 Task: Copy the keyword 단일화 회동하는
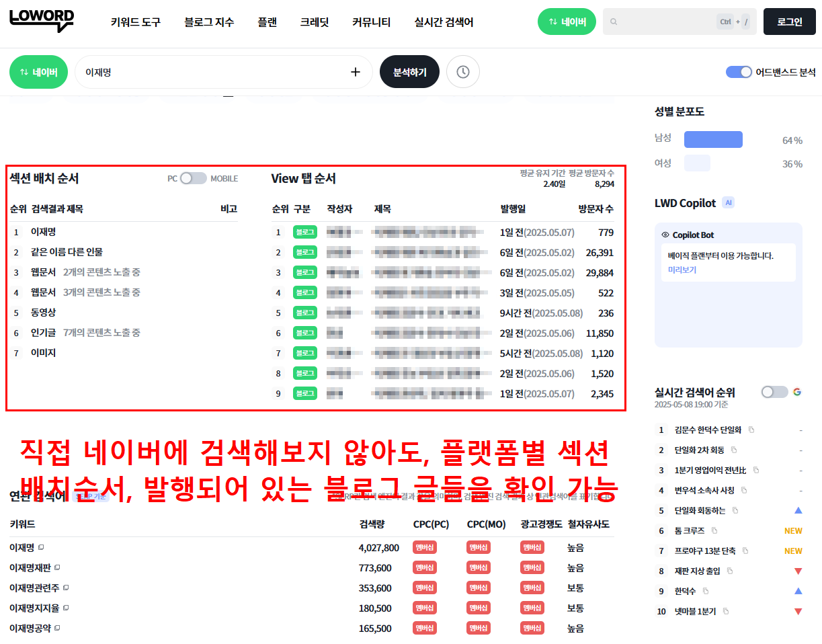(x=735, y=511)
